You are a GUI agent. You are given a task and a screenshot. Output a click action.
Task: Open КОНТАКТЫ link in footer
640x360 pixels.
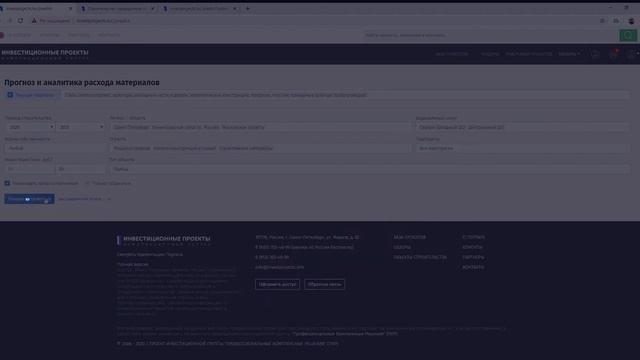point(473,267)
